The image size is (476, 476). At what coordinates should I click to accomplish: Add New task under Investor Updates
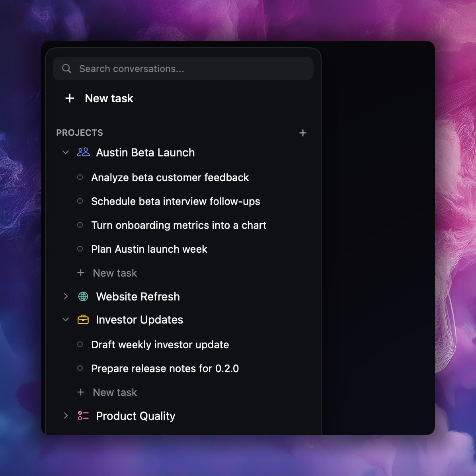[x=115, y=392]
